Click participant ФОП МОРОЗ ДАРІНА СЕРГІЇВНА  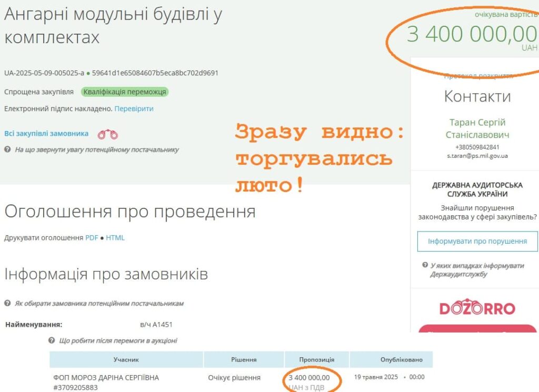coord(106,377)
